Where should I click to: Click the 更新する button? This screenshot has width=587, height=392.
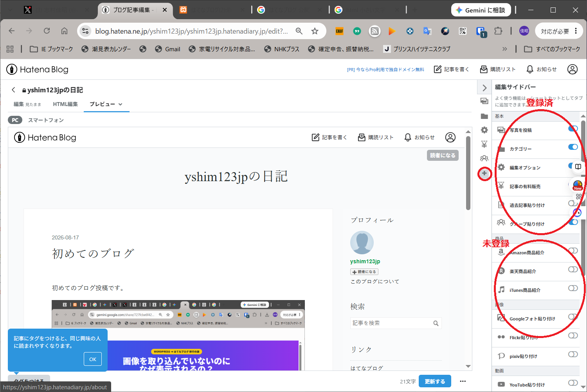pos(435,381)
